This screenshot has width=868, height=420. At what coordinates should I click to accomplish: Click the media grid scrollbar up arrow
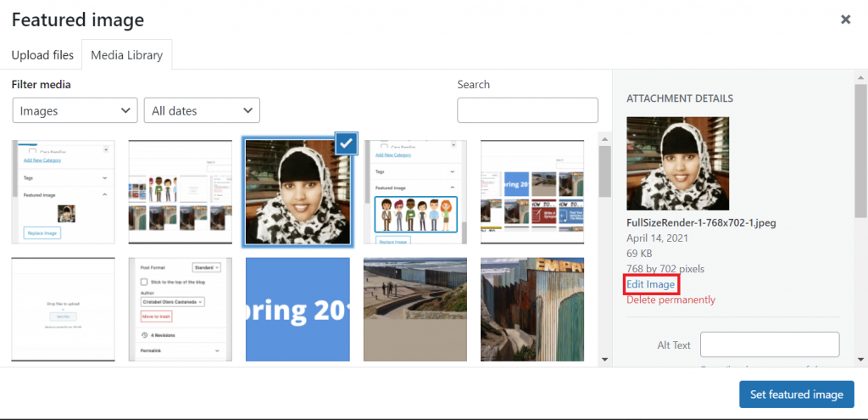604,138
